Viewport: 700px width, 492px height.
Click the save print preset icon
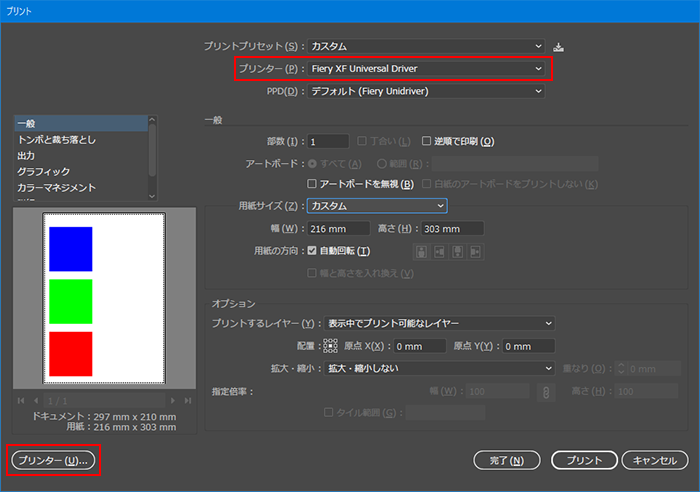click(x=559, y=46)
